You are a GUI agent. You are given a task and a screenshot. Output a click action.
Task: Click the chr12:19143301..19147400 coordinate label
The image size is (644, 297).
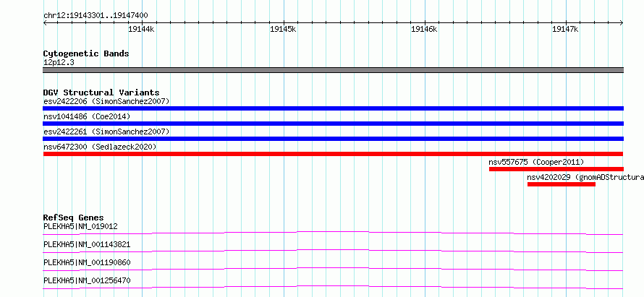coord(96,16)
